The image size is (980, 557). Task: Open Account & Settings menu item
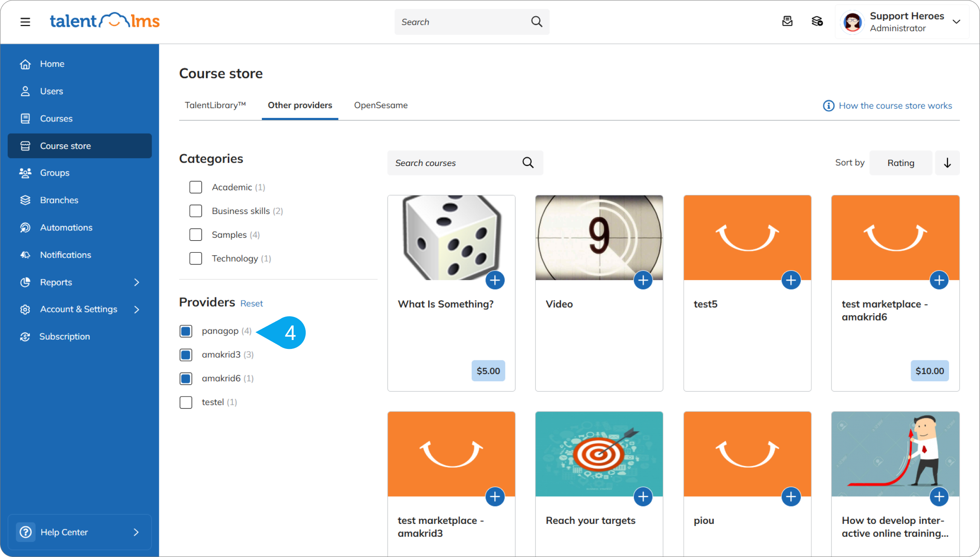tap(80, 309)
